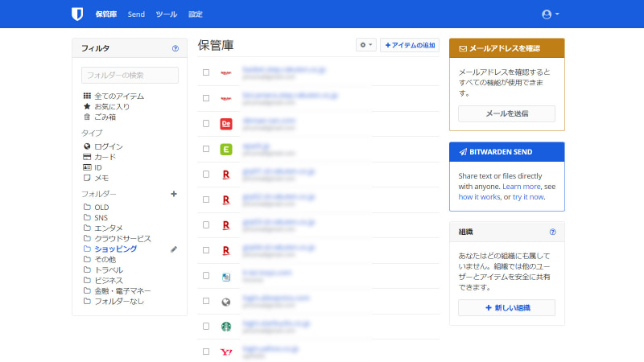Screen dimensions: 644x362
Task: Click the Yahoo Y! site icon
Action: 226,352
